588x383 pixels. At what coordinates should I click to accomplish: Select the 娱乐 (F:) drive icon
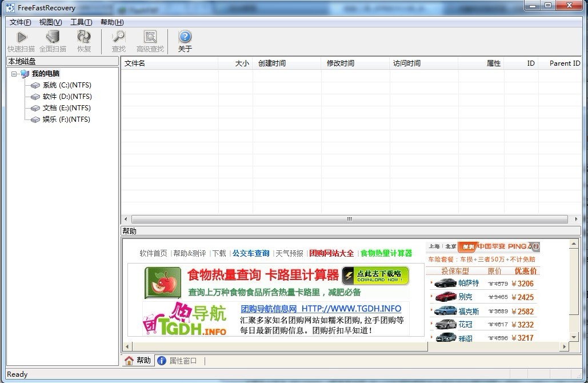pyautogui.click(x=35, y=119)
